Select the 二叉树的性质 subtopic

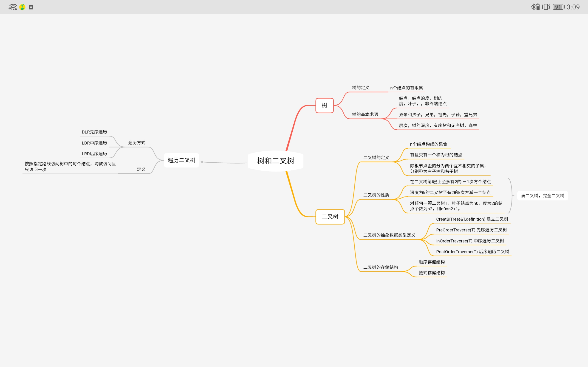point(376,195)
